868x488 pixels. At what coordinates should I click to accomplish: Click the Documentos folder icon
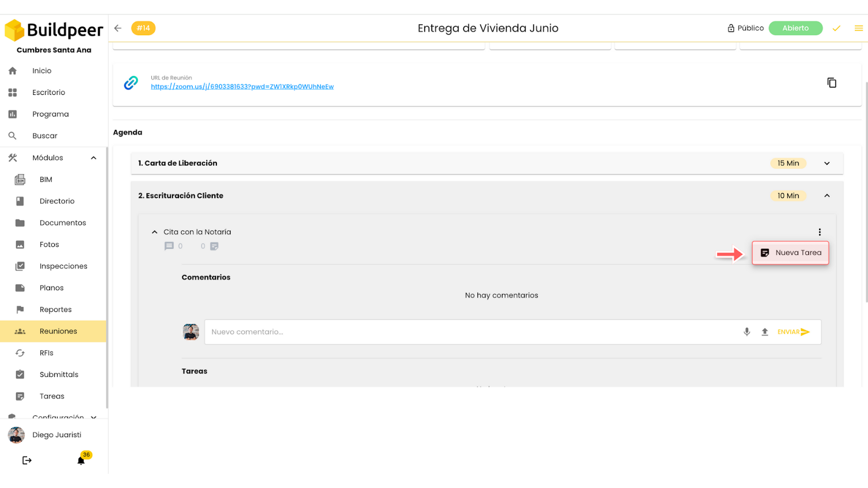pyautogui.click(x=20, y=223)
